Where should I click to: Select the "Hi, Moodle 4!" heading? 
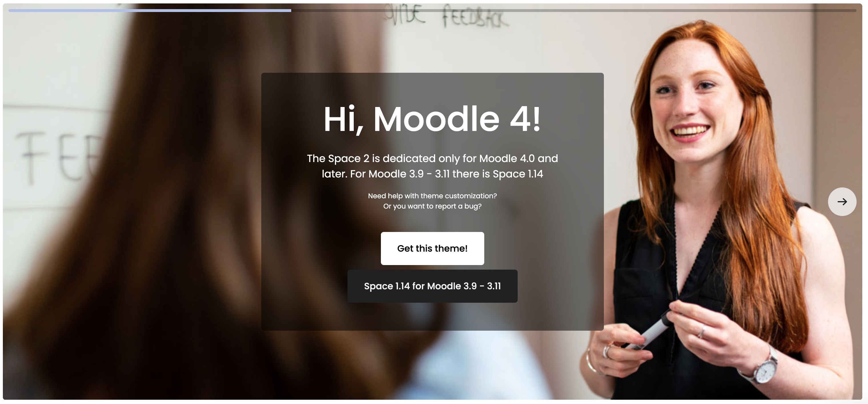coord(432,119)
